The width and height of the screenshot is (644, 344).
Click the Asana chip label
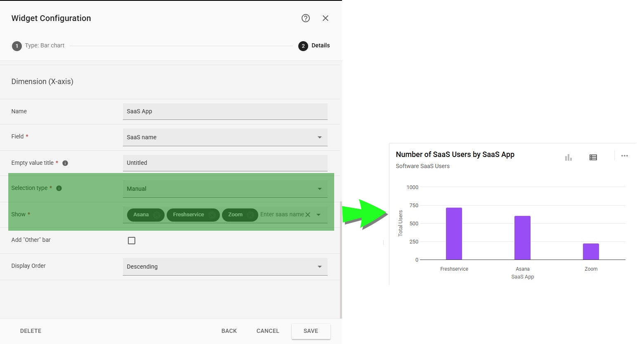coord(141,215)
